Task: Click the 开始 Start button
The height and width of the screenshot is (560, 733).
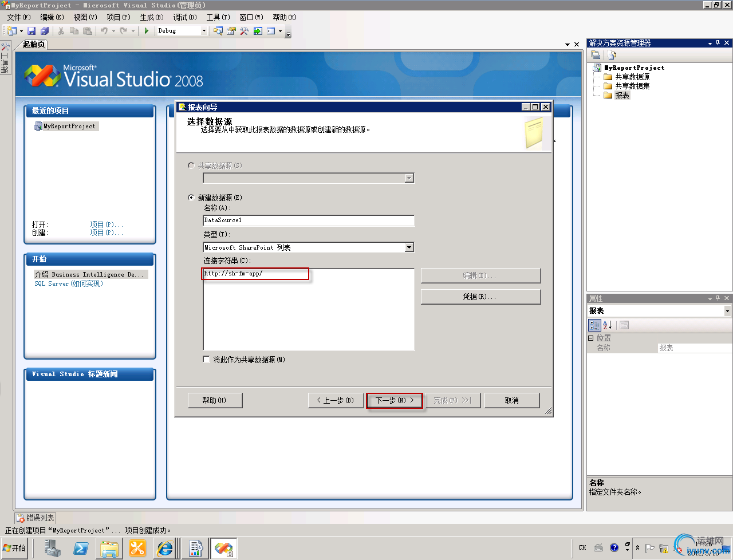Action: [14, 548]
